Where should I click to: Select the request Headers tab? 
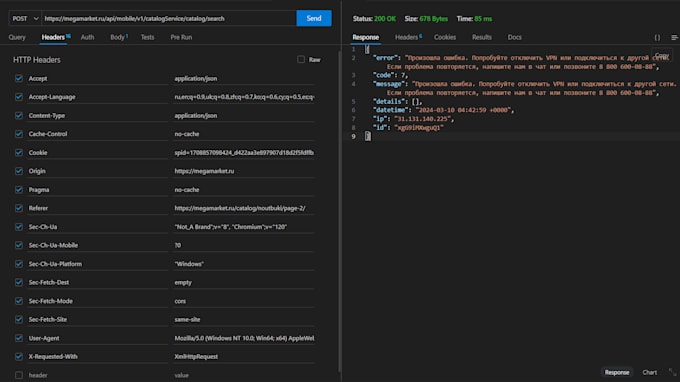click(55, 37)
